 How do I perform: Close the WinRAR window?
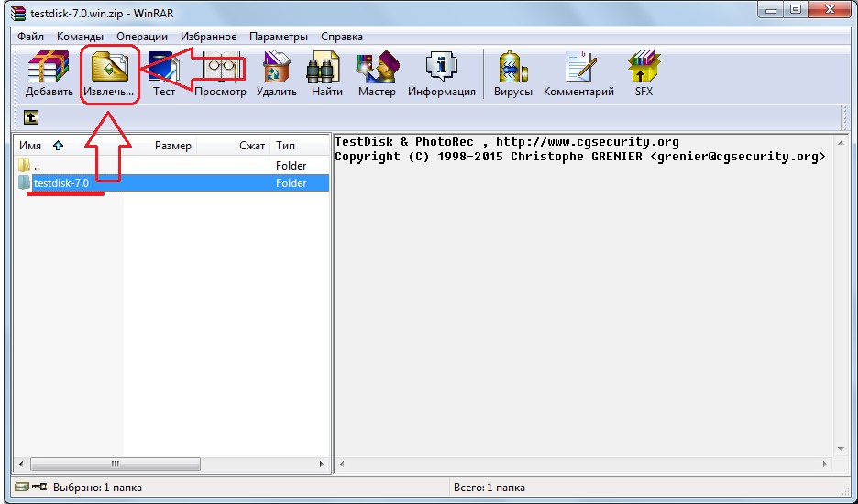[830, 9]
